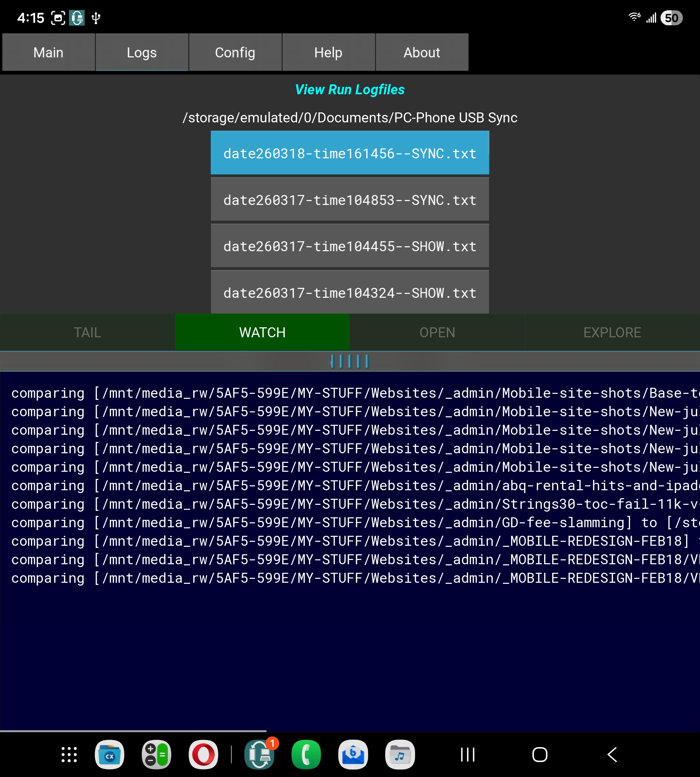Open the Help tab
The height and width of the screenshot is (777, 700).
pos(328,52)
